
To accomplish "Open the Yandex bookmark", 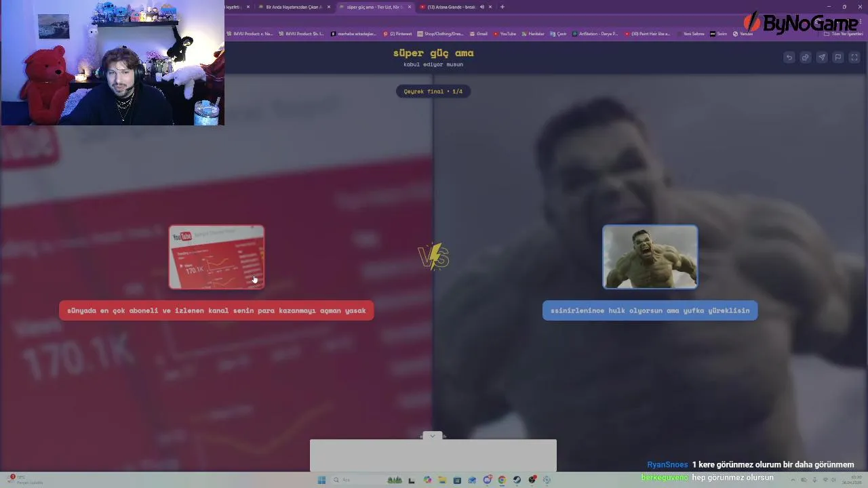I will pyautogui.click(x=743, y=34).
